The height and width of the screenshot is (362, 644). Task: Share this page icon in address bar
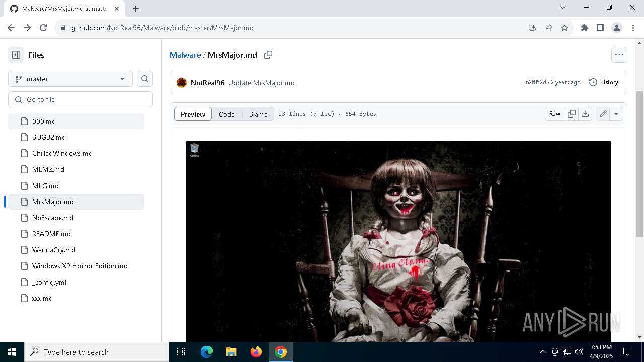tap(548, 28)
